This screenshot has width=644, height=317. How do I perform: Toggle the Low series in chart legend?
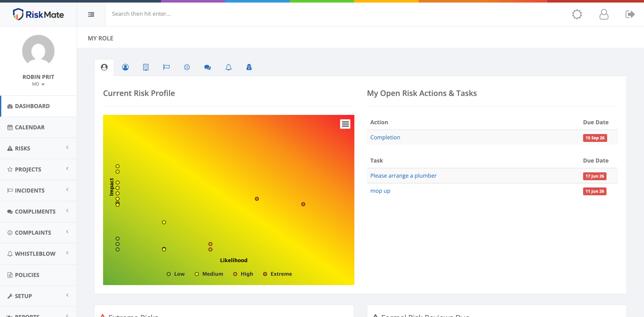pos(176,274)
